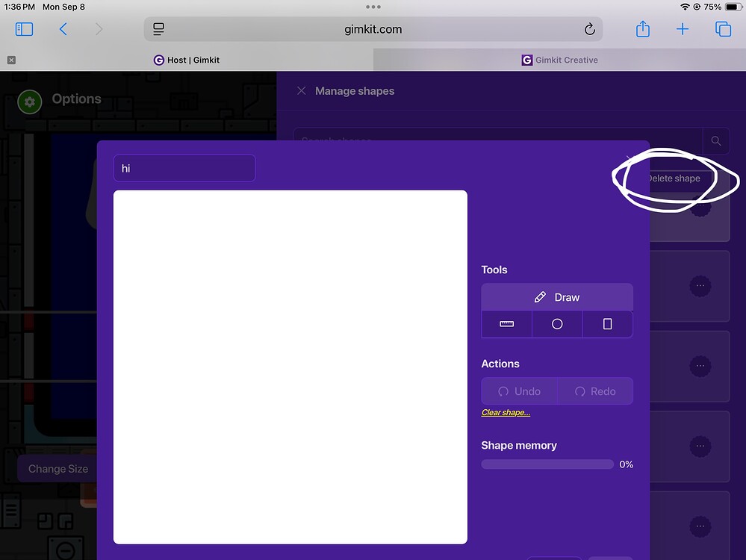The width and height of the screenshot is (746, 560).
Task: Select the circle shape tool
Action: 556,323
